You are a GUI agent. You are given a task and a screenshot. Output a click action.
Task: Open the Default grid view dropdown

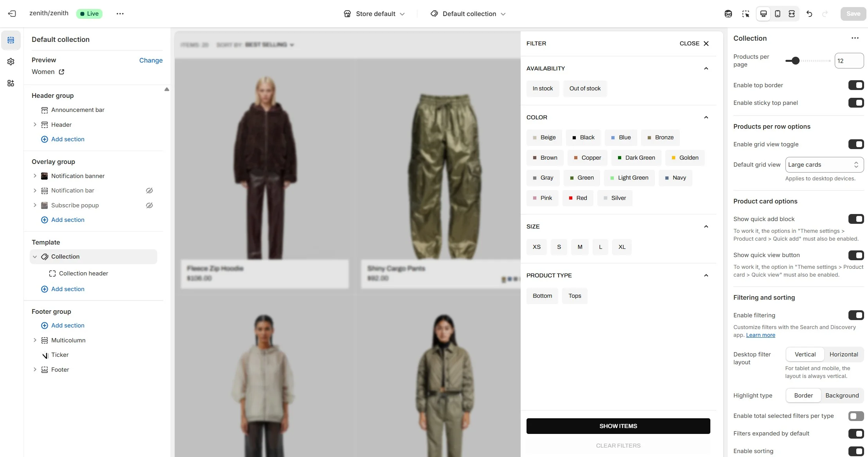coord(824,165)
